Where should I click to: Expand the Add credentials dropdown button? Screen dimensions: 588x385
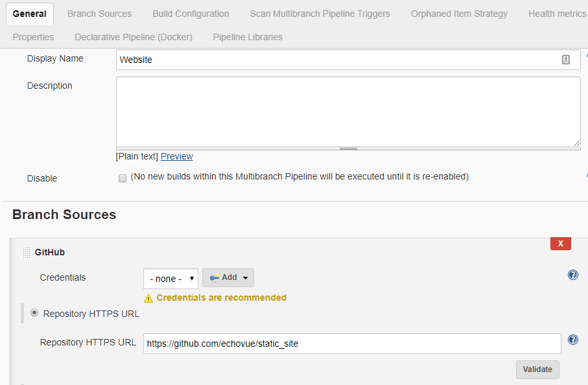click(228, 277)
